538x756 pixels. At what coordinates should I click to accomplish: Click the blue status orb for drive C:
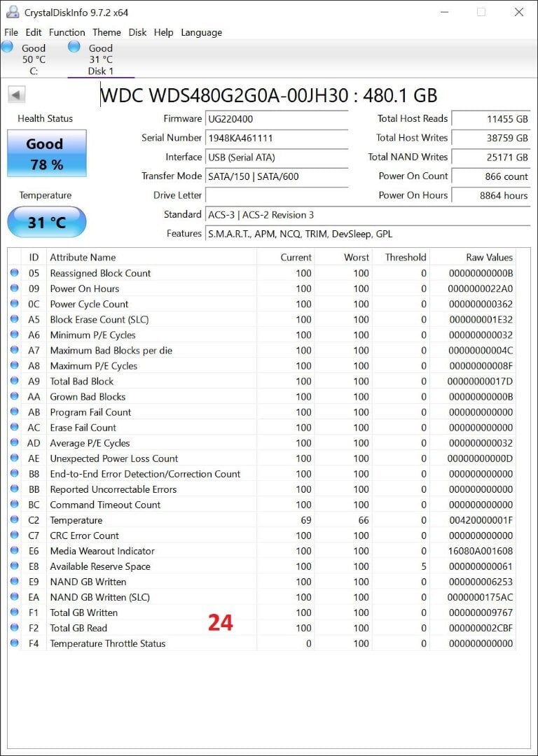pos(7,47)
